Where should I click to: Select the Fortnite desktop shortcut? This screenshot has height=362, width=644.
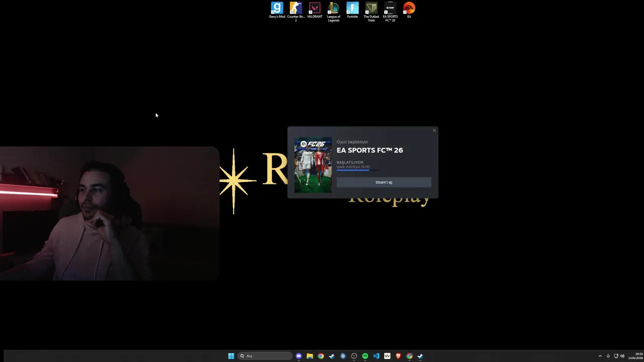click(x=352, y=11)
